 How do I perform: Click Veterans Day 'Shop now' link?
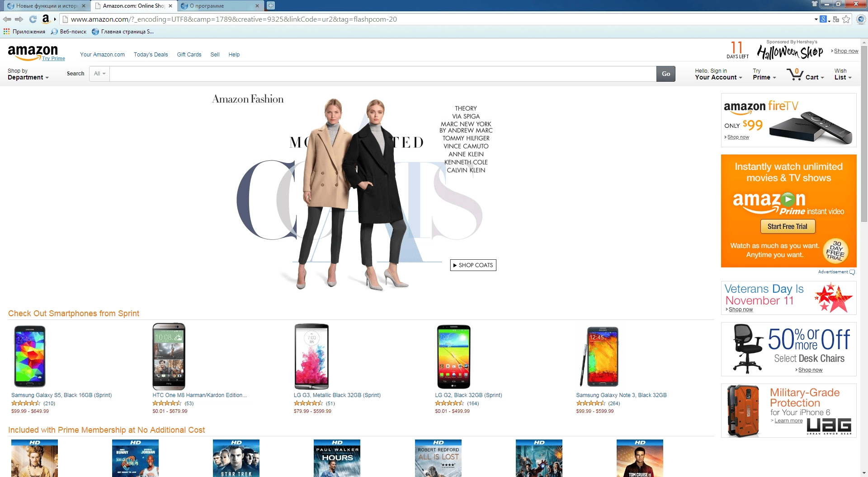point(741,309)
